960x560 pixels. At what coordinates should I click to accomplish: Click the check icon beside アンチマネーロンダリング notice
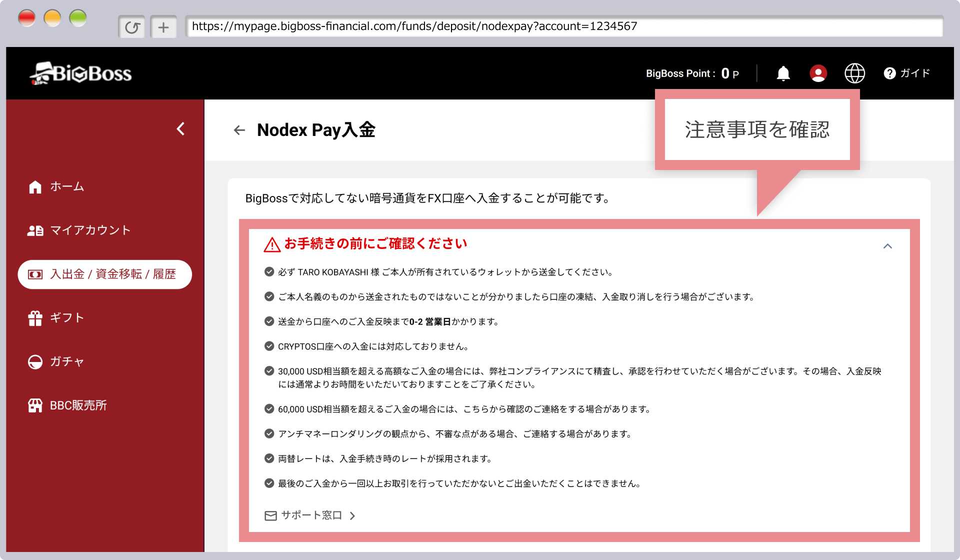[x=269, y=433]
